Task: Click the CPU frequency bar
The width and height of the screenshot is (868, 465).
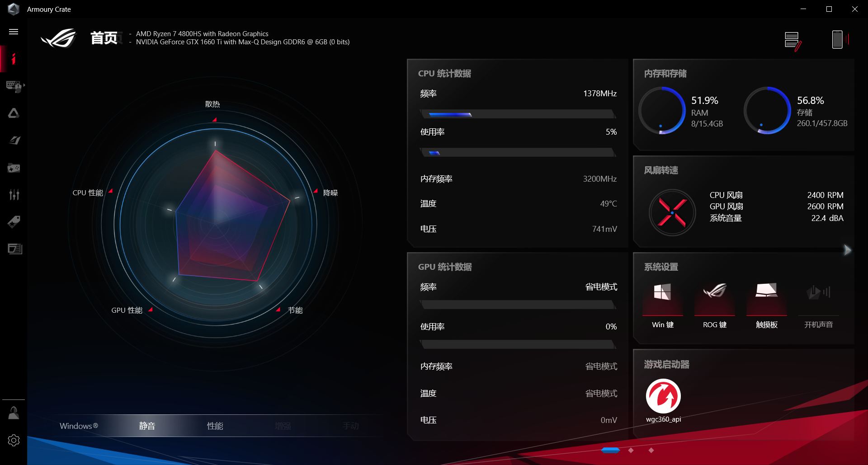Action: 518,114
